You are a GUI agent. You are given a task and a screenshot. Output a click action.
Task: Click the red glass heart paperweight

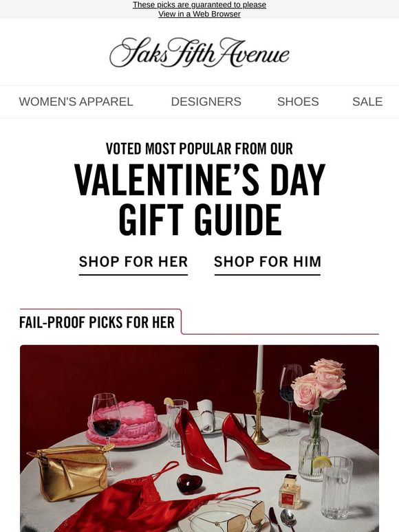pyautogui.click(x=189, y=483)
